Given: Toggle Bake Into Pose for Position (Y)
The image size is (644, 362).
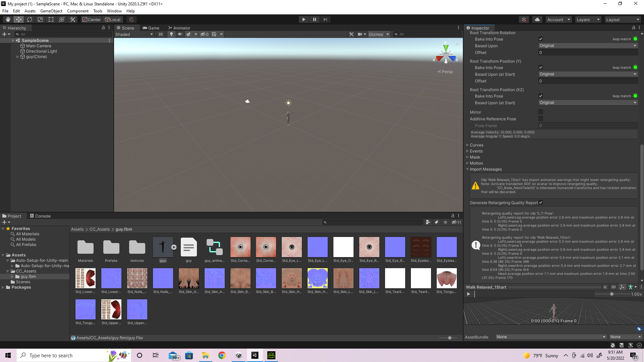Looking at the screenshot, I should (x=541, y=68).
